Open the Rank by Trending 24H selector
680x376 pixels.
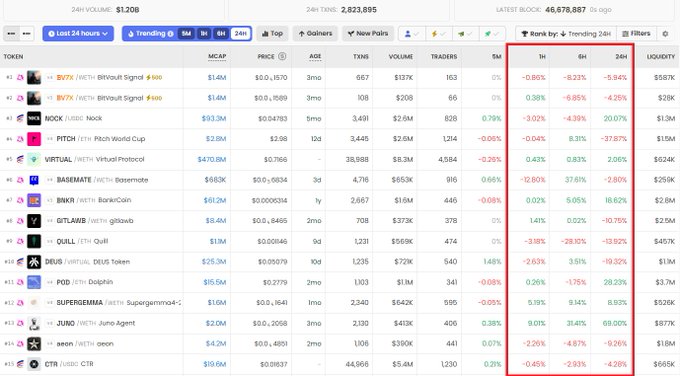566,33
